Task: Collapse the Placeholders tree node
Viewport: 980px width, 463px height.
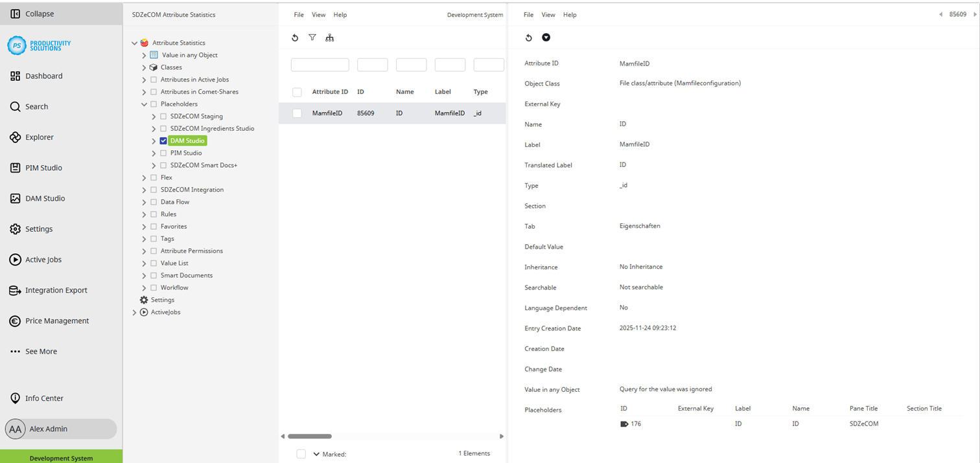Action: pos(143,104)
